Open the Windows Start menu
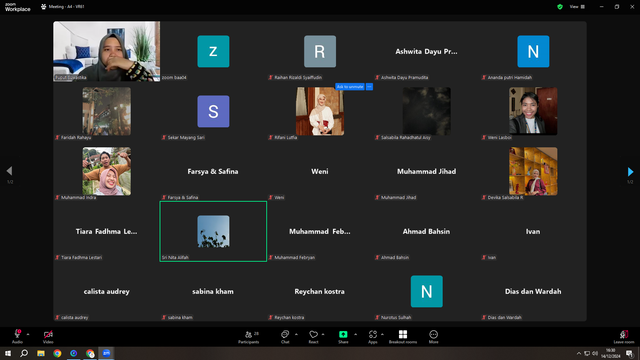 pyautogui.click(x=8, y=353)
